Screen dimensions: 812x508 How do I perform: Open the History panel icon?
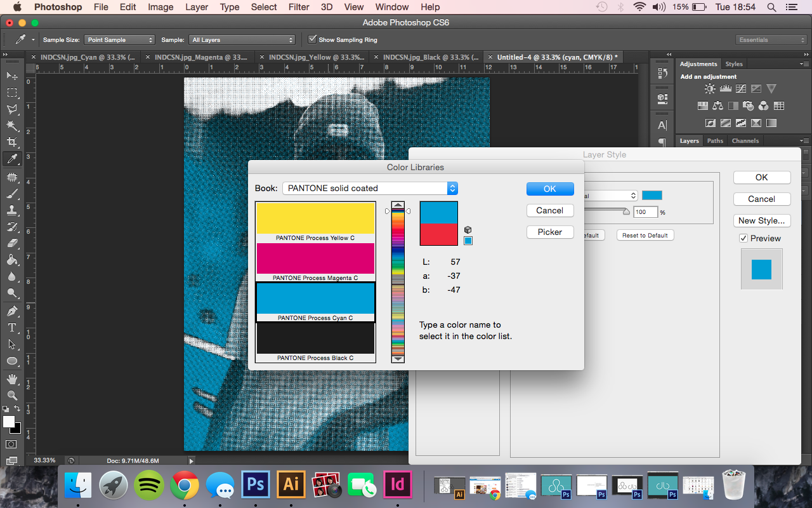tap(662, 74)
